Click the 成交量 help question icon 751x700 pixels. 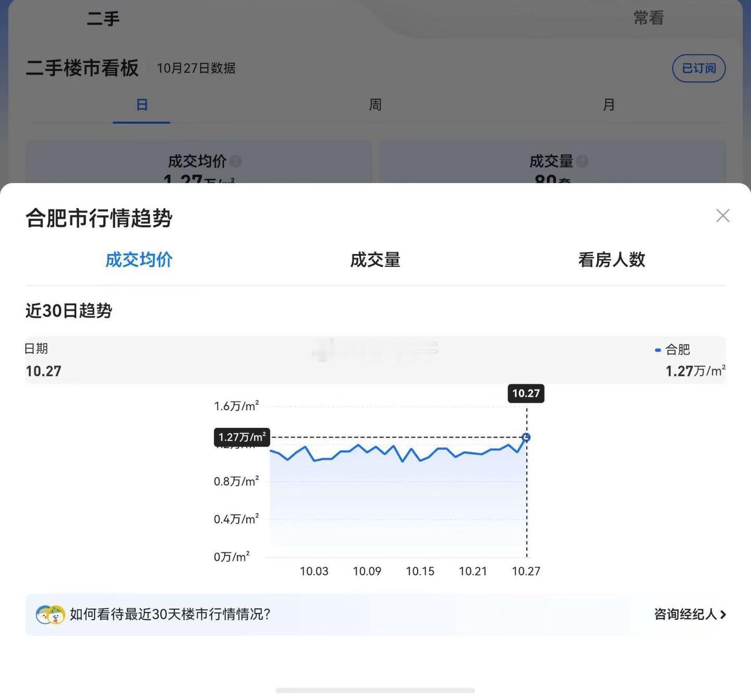tap(583, 162)
